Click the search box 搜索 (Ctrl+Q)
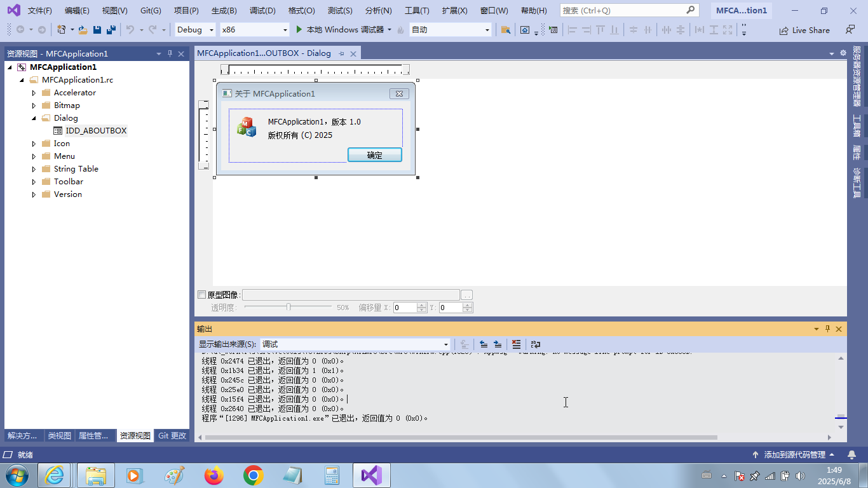Viewport: 868px width, 488px height. pyautogui.click(x=629, y=10)
